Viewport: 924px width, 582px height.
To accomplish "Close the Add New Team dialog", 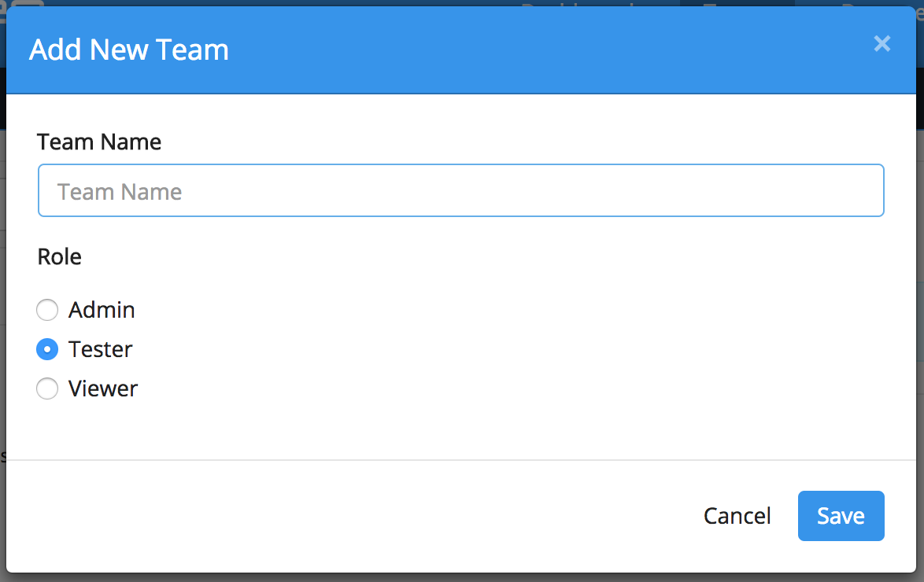I will [x=881, y=44].
